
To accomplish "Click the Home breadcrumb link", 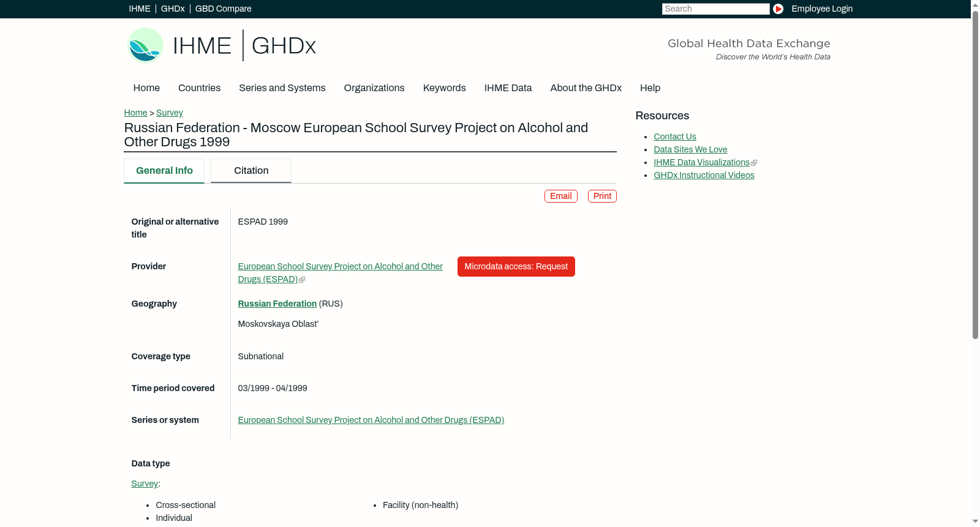I will click(135, 113).
